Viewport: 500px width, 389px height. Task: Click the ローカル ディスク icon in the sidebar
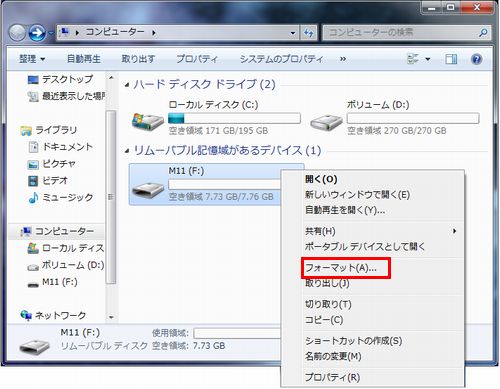coord(33,248)
